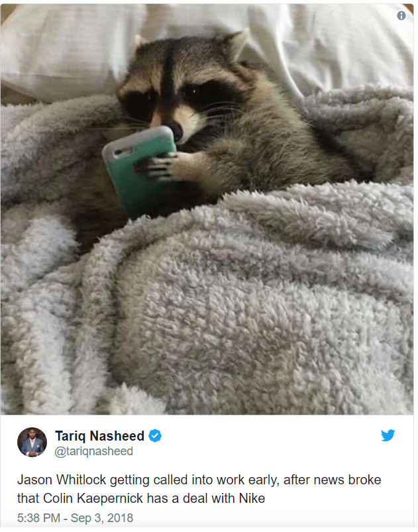This screenshot has width=418, height=532.
Task: Click the word Nike in the tweet
Action: pos(252,498)
